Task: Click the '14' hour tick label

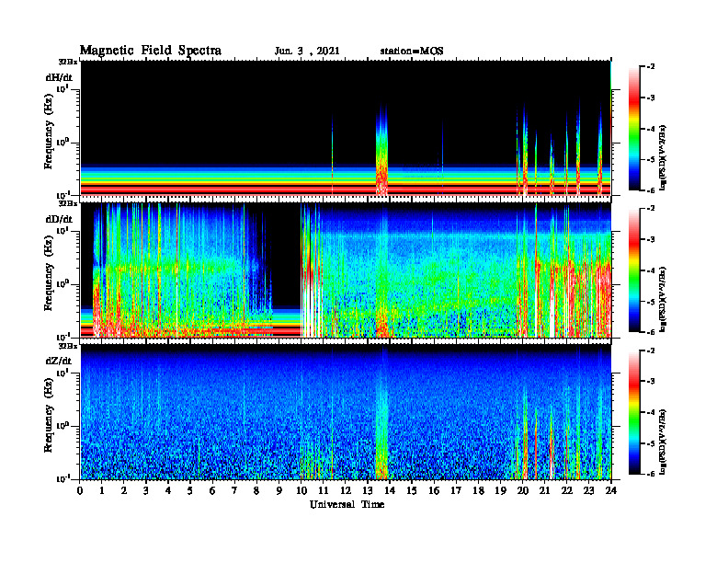Action: click(389, 491)
